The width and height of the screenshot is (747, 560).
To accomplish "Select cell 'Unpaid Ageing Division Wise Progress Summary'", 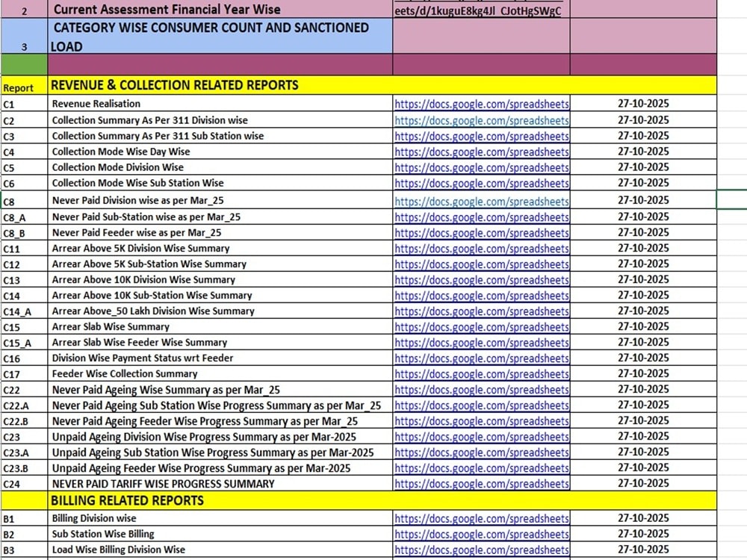I will (x=220, y=437).
